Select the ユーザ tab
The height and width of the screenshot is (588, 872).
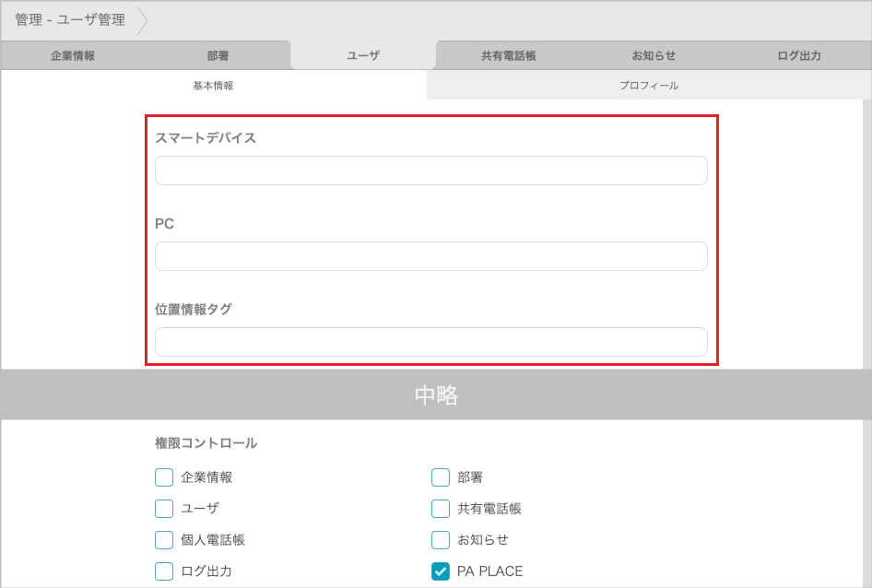[363, 55]
